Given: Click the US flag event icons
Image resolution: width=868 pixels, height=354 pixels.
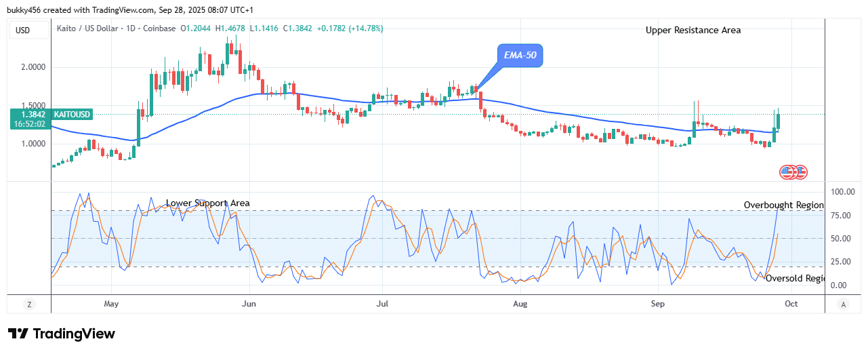Looking at the screenshot, I should point(793,172).
